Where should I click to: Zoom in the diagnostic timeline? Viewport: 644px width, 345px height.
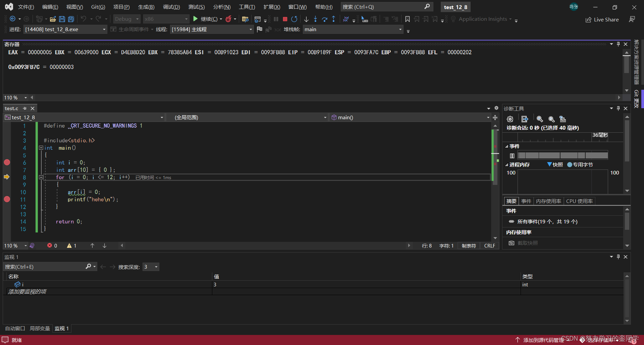click(x=540, y=119)
